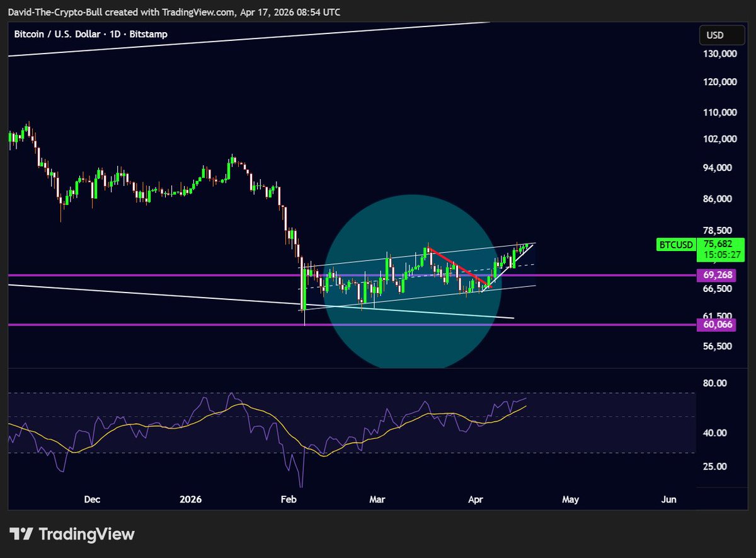Click the 2026 label on time axis
This screenshot has height=558, width=756.
click(190, 499)
